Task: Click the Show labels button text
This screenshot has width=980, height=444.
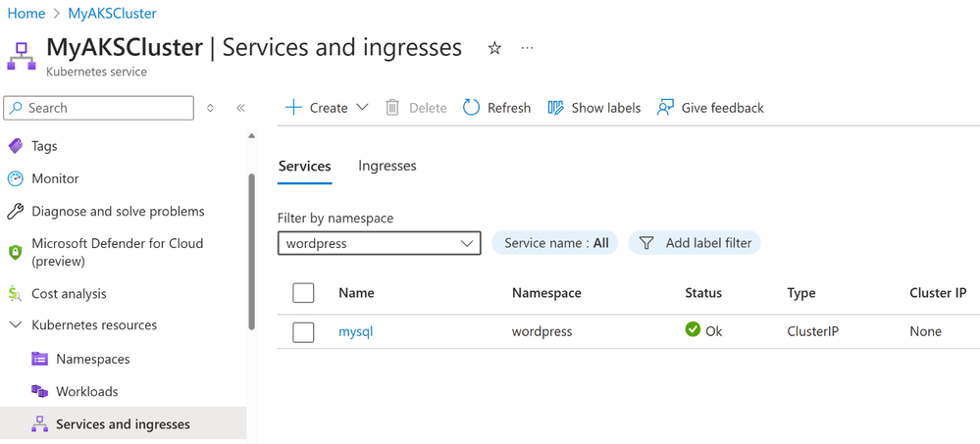Action: point(606,108)
